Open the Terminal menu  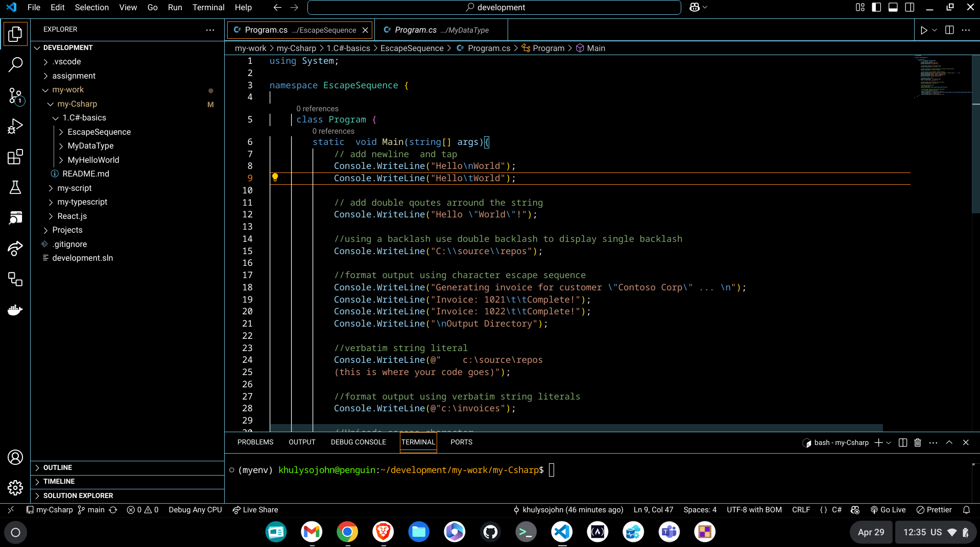tap(208, 7)
